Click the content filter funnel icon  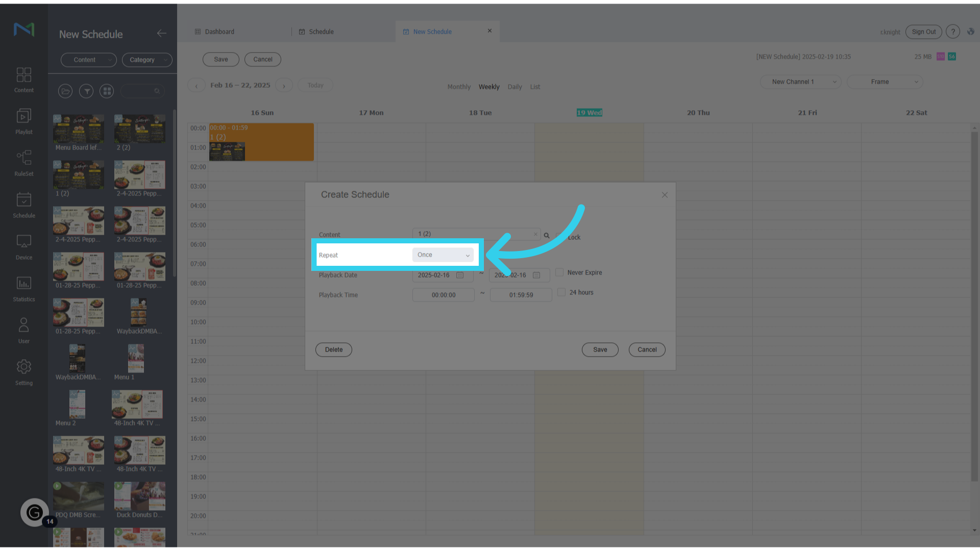click(86, 91)
